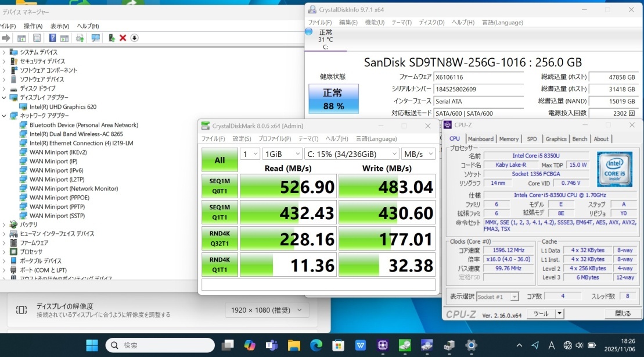Click the green All benchmark button
The height and width of the screenshot is (357, 644).
tap(220, 160)
